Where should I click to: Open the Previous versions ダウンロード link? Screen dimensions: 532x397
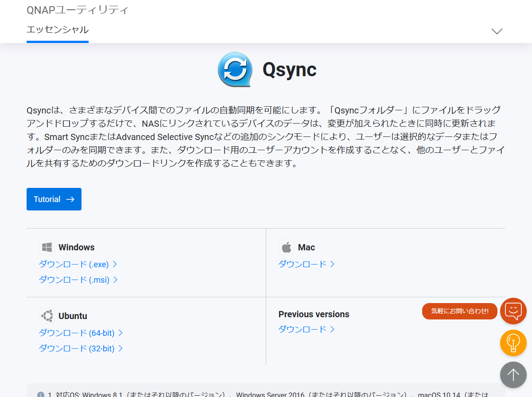(307, 329)
